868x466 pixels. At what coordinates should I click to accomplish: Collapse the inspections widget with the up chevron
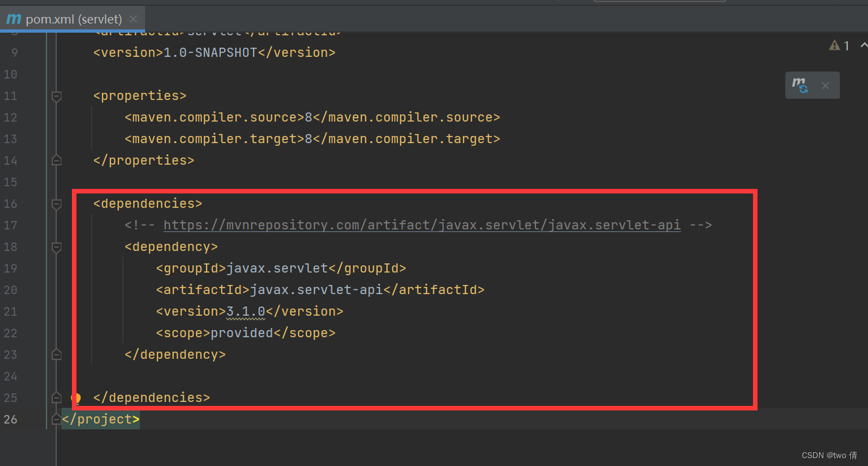coord(863,45)
